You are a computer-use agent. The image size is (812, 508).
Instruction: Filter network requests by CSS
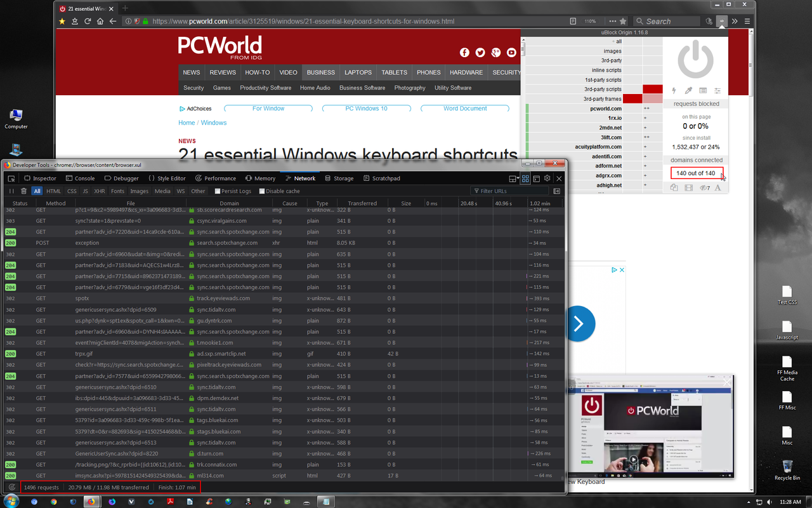72,190
